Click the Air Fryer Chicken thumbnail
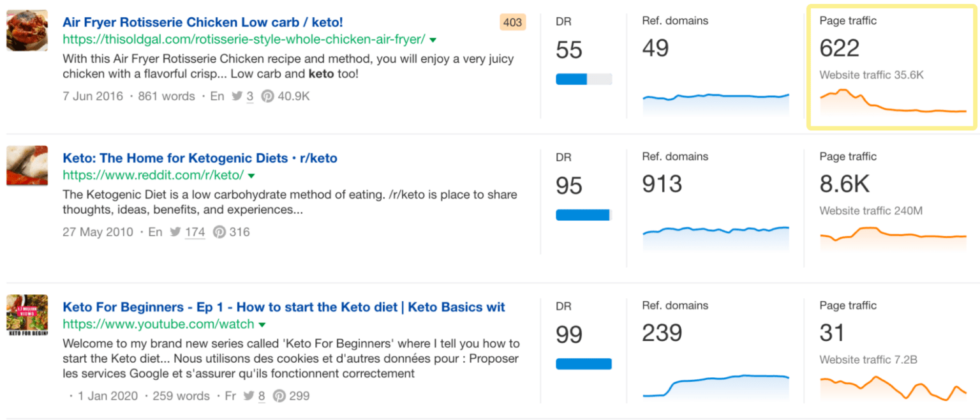Screen dimensions: 980x420 [27, 30]
